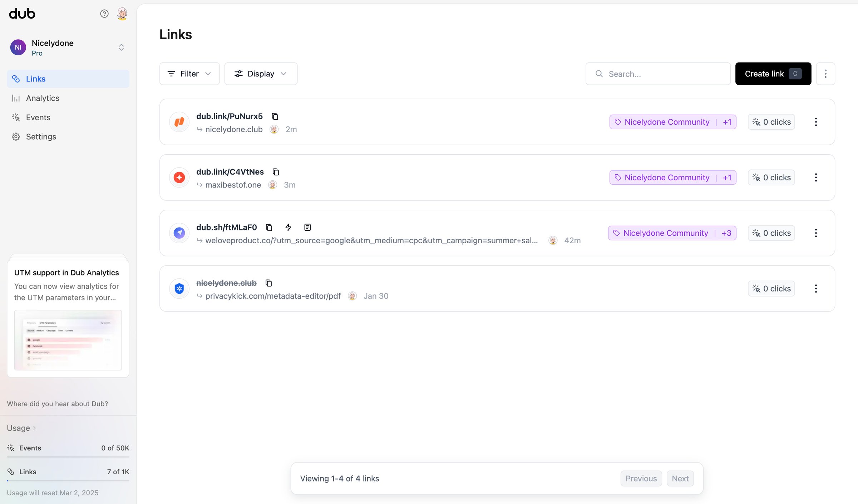Open the Filter dropdown
This screenshot has width=858, height=504.
pyautogui.click(x=189, y=74)
